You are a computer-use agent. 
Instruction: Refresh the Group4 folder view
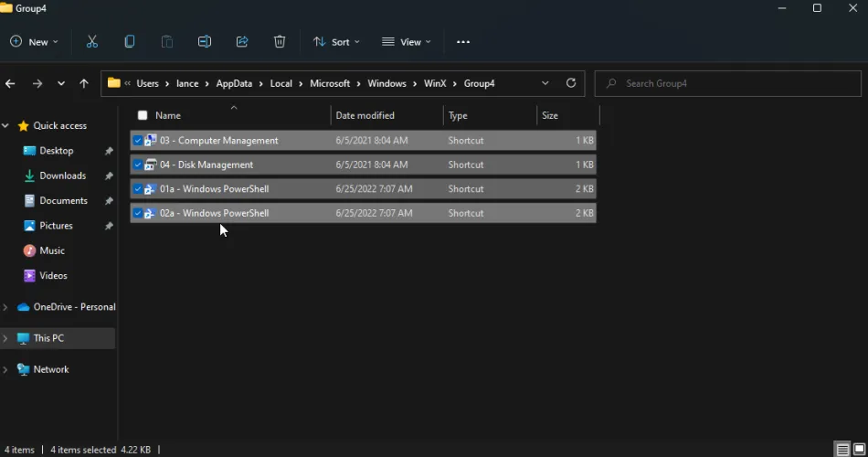pyautogui.click(x=571, y=83)
